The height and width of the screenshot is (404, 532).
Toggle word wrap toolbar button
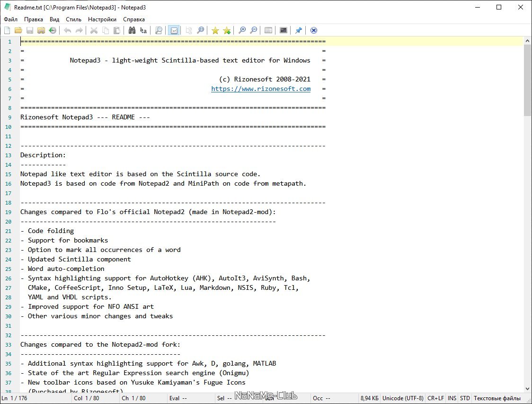point(174,30)
